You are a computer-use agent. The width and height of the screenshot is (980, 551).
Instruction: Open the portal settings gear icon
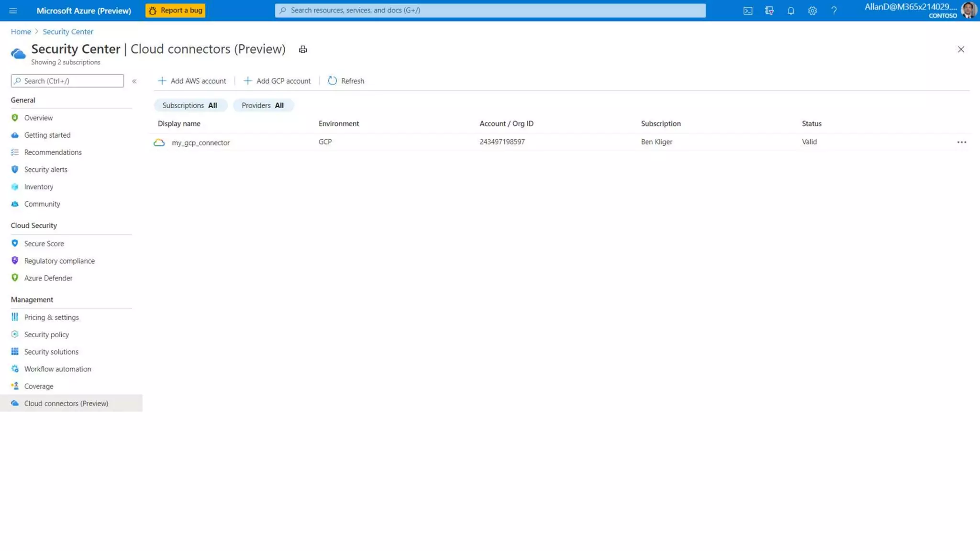pyautogui.click(x=812, y=11)
